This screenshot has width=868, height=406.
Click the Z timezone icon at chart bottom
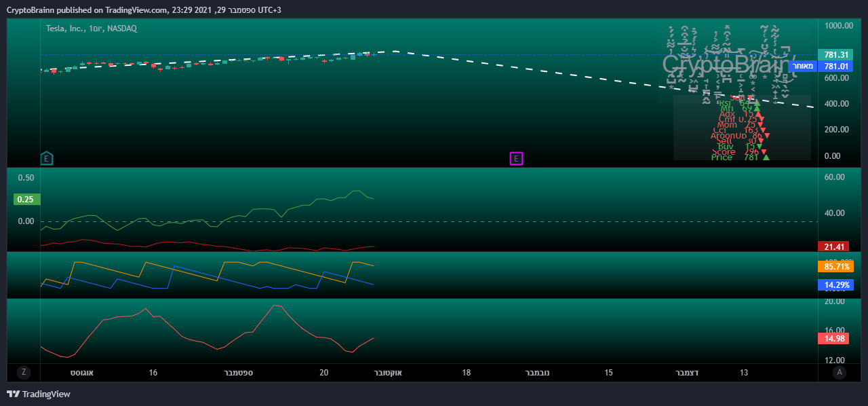tap(24, 372)
